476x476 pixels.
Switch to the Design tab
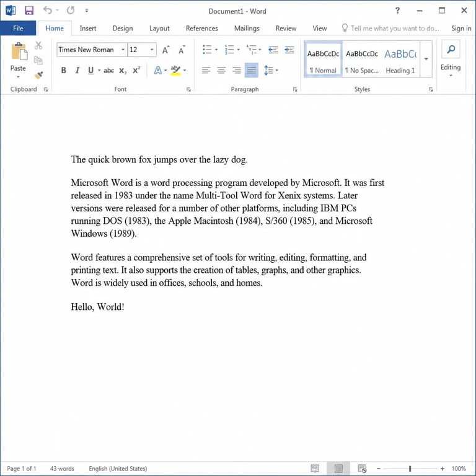pyautogui.click(x=123, y=29)
